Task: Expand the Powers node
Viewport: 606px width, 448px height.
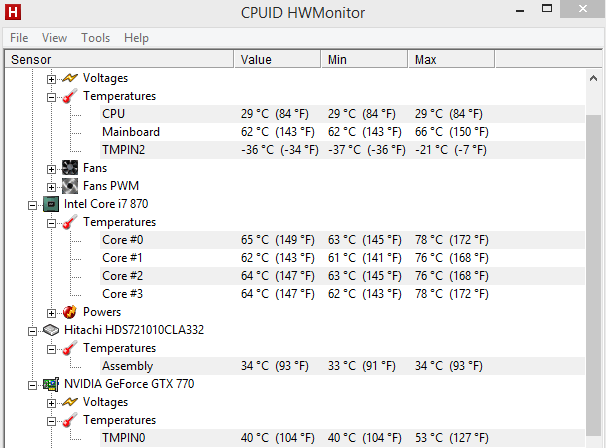Action: 51,313
